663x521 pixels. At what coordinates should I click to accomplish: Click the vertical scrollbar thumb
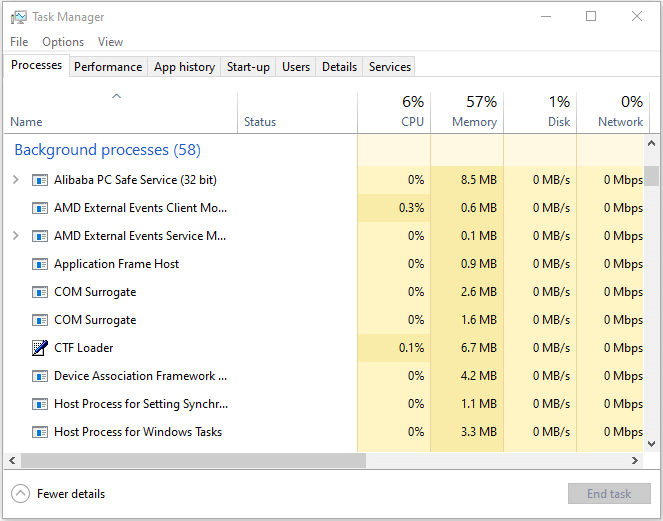(651, 176)
